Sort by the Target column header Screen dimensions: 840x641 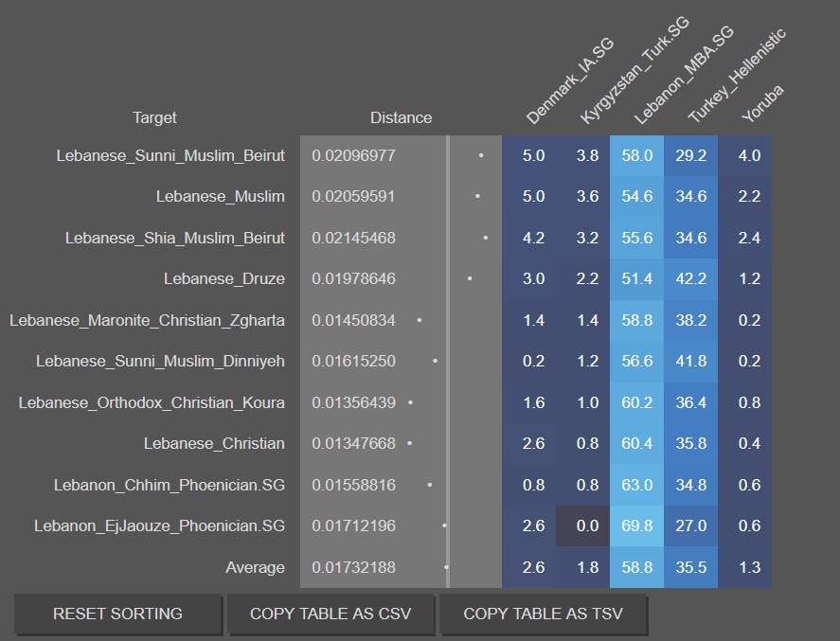(154, 117)
